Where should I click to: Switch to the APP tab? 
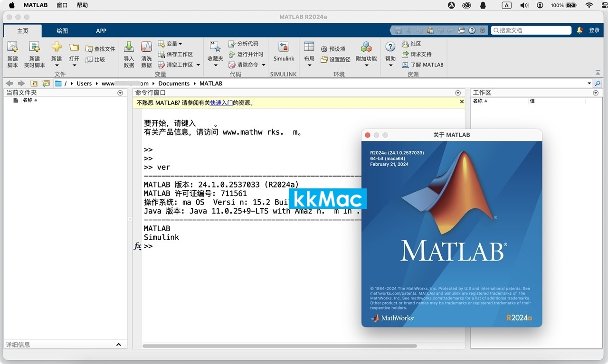tap(101, 31)
